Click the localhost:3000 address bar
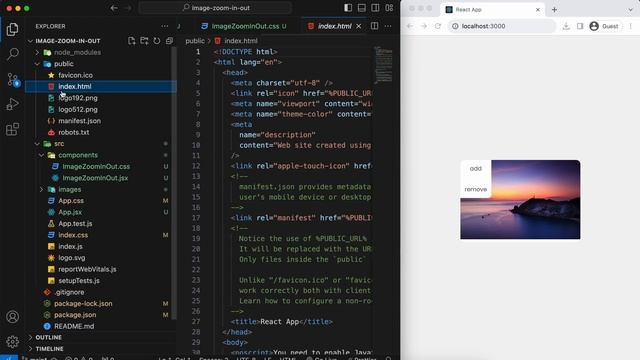640x360 pixels. pyautogui.click(x=502, y=26)
